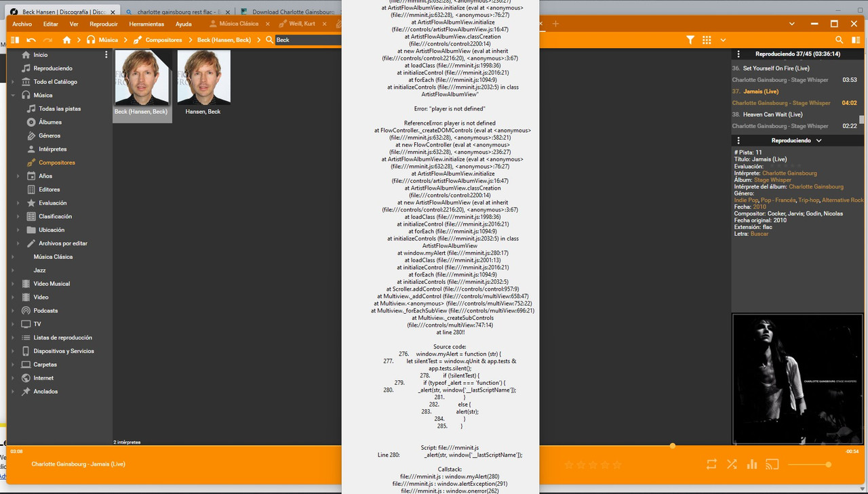The height and width of the screenshot is (494, 868).
Task: Select the Hansen, Beck composer thumbnail
Action: pos(203,77)
